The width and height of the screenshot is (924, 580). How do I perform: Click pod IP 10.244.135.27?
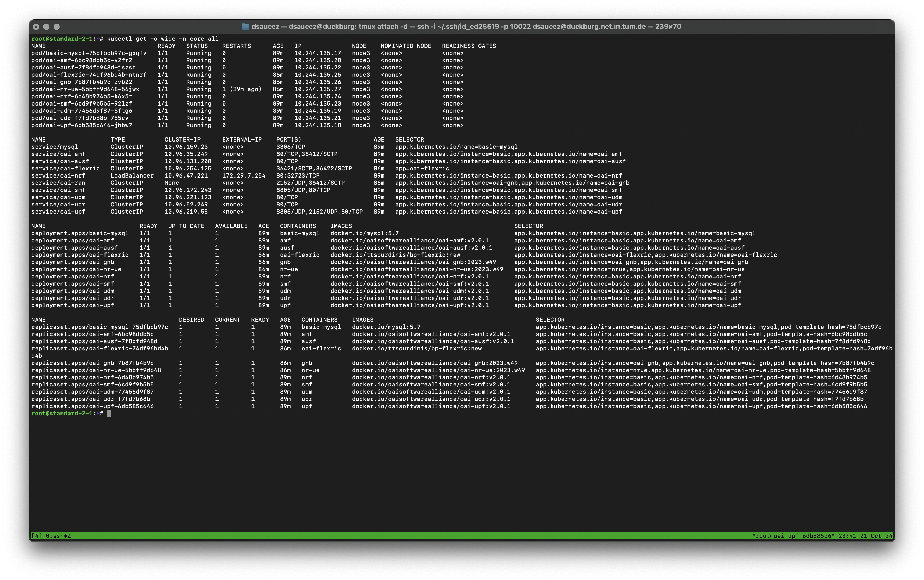[x=318, y=89]
